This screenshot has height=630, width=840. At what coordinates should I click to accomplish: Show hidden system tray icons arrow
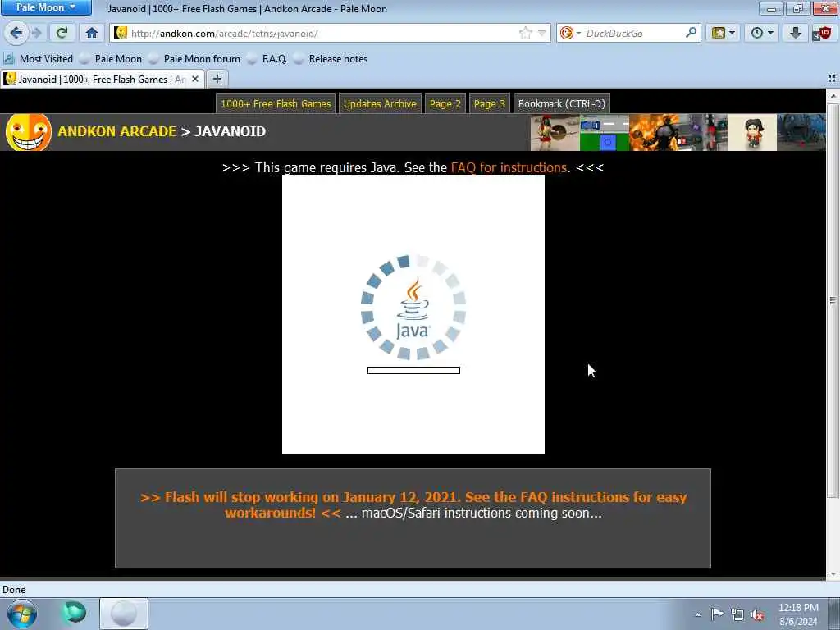pyautogui.click(x=697, y=614)
